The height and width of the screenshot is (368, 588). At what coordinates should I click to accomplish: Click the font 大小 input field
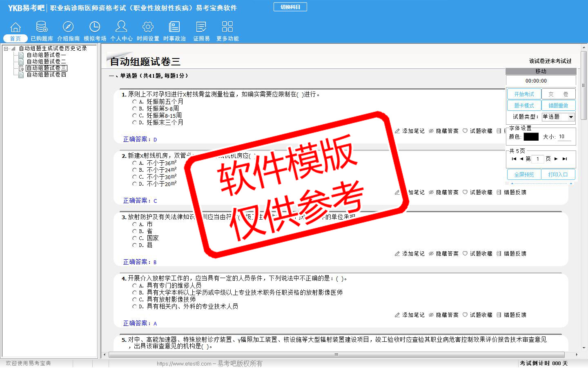click(565, 137)
